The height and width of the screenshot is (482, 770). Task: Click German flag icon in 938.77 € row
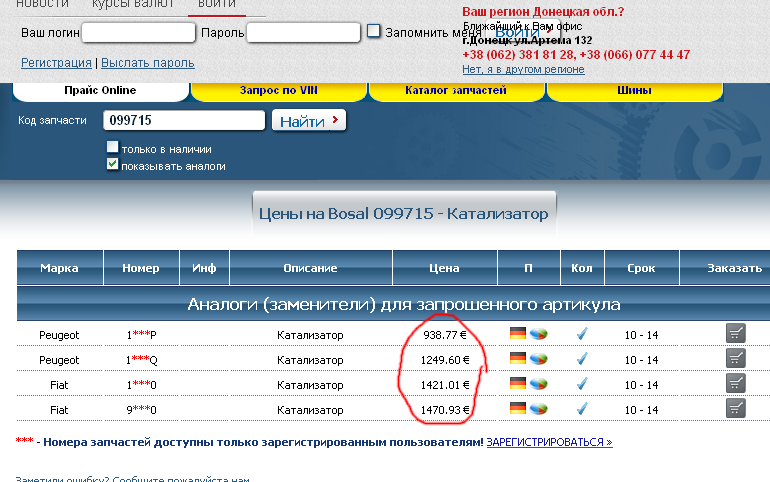tap(518, 333)
